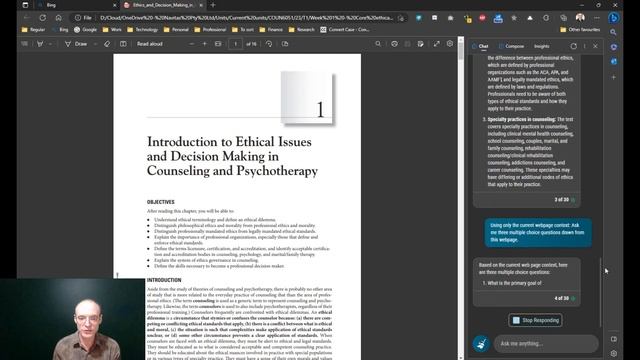Click the address bar URL
This screenshot has height=360, width=640.
[246, 18]
